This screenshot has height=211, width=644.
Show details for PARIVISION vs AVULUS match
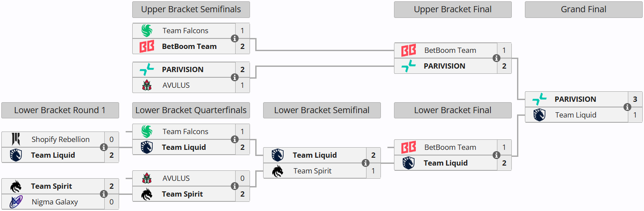click(x=235, y=77)
